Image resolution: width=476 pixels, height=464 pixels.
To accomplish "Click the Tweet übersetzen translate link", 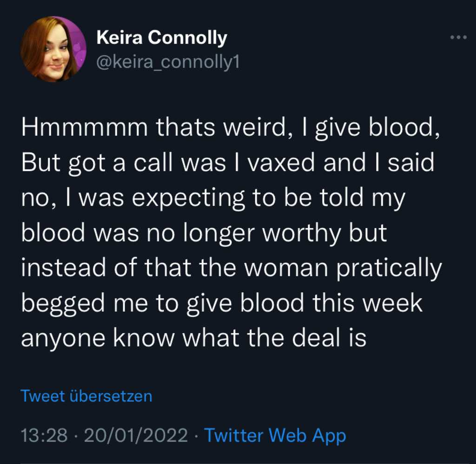I will coord(86,396).
